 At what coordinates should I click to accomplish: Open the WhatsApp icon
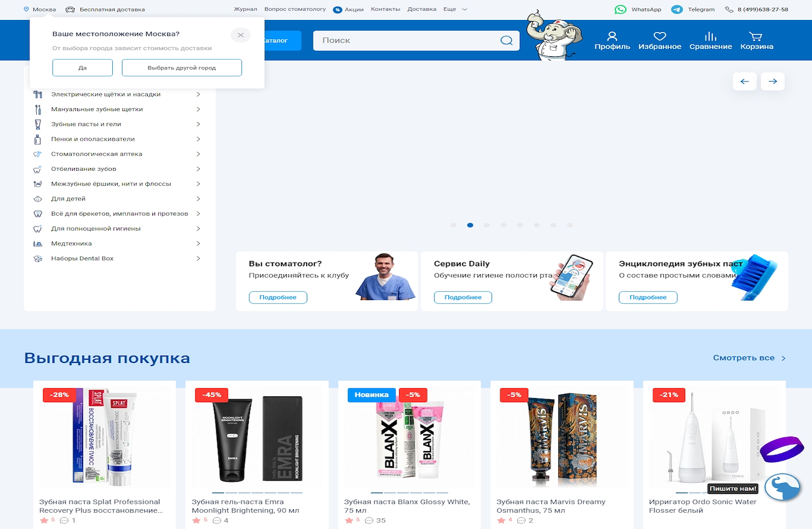(621, 9)
